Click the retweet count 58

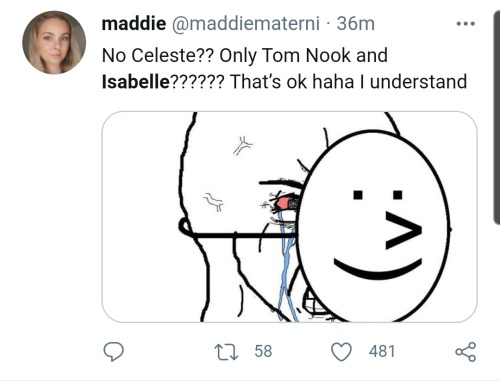click(263, 351)
